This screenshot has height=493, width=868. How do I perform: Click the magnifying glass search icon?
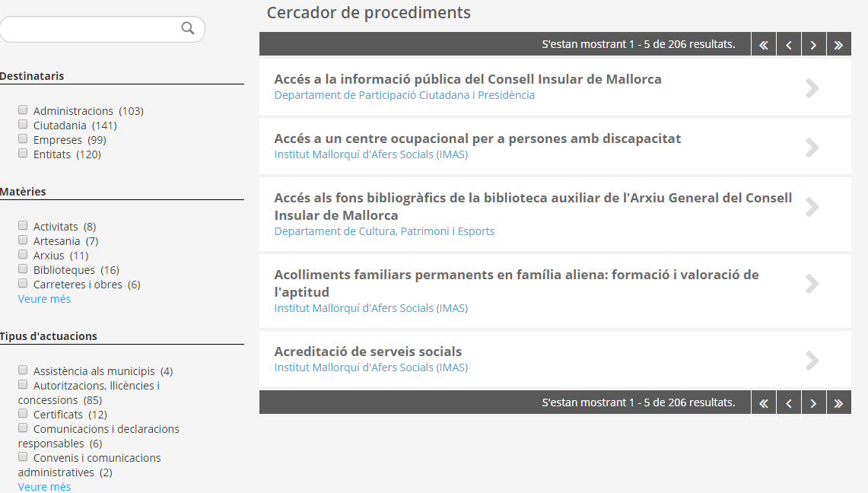tap(188, 29)
